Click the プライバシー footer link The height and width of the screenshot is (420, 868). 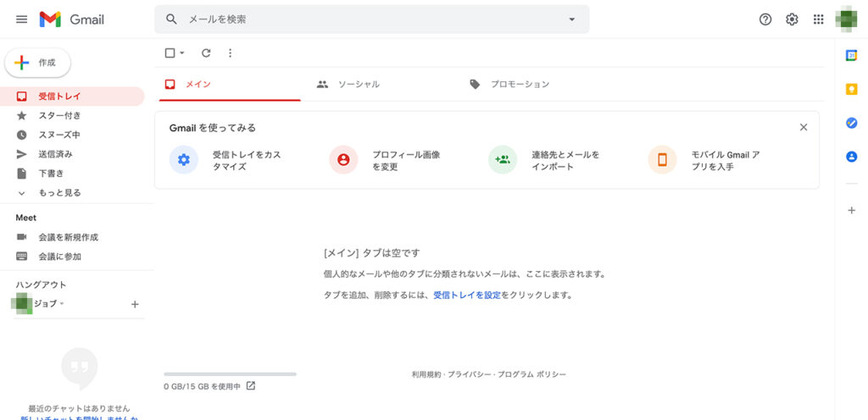click(x=470, y=374)
